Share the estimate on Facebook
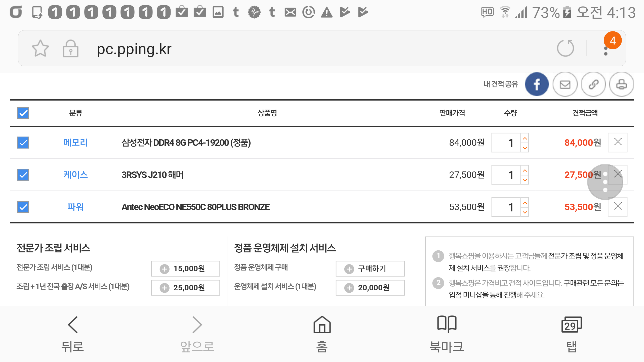Viewport: 644px width, 362px height. (x=537, y=84)
